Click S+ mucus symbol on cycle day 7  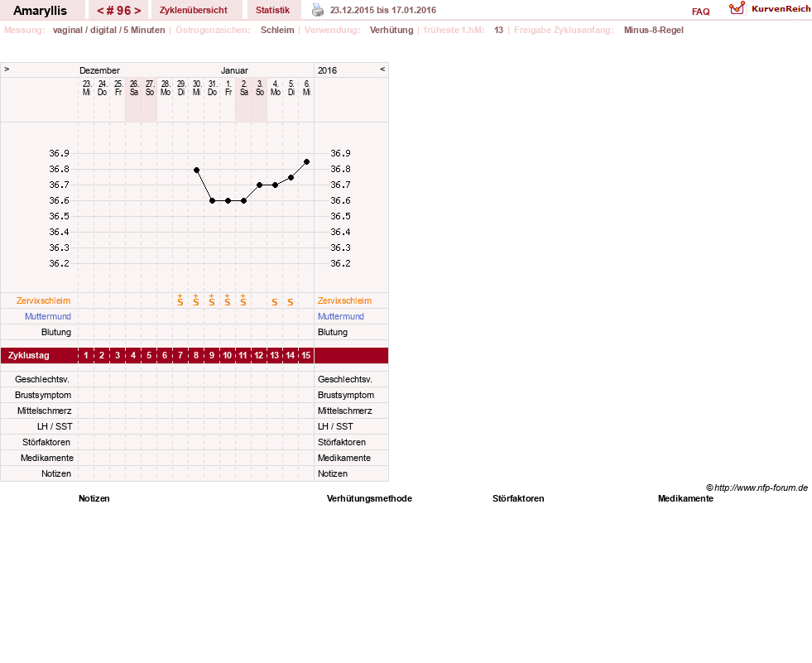click(x=180, y=300)
